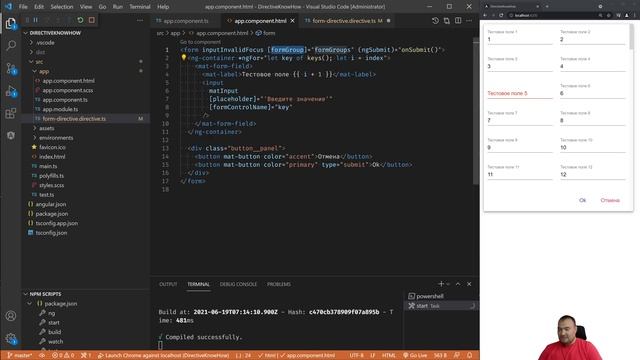The height and width of the screenshot is (360, 640).
Task: Open app.component.scss in Explorer
Action: 67,90
